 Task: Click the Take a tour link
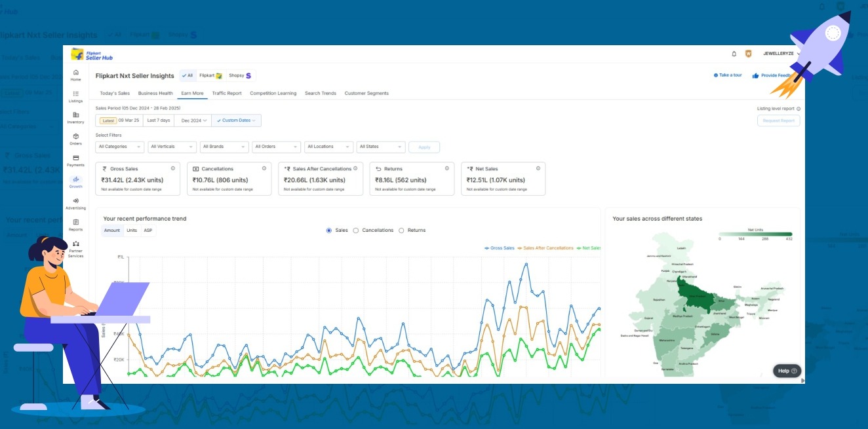pyautogui.click(x=730, y=75)
